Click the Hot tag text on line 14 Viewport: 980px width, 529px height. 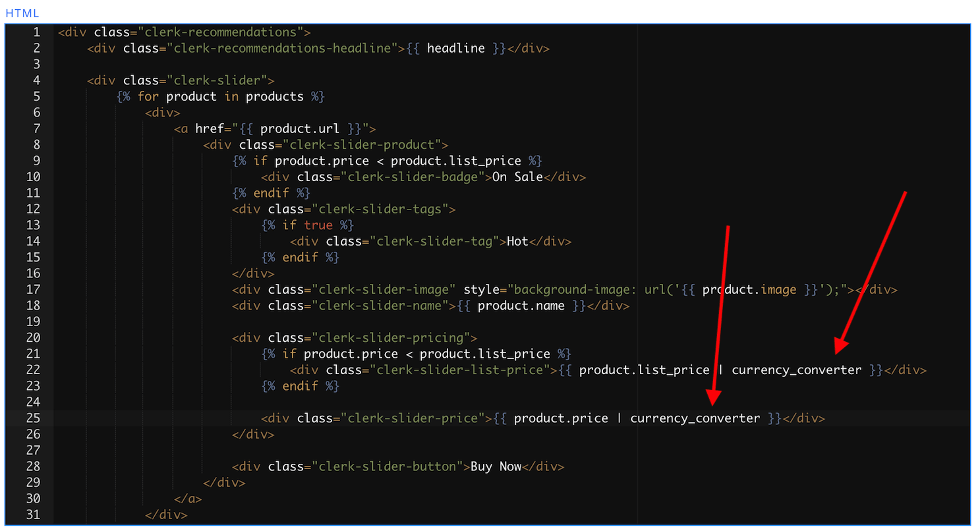click(x=517, y=241)
